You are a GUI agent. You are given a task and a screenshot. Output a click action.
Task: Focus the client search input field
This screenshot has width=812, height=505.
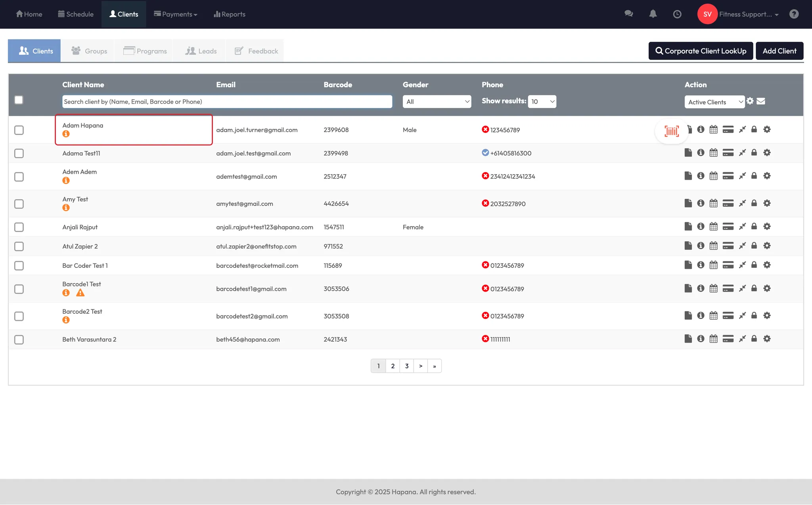point(227,102)
